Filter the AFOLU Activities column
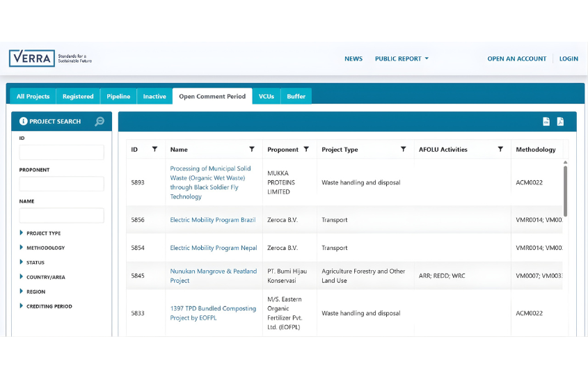 click(x=500, y=149)
